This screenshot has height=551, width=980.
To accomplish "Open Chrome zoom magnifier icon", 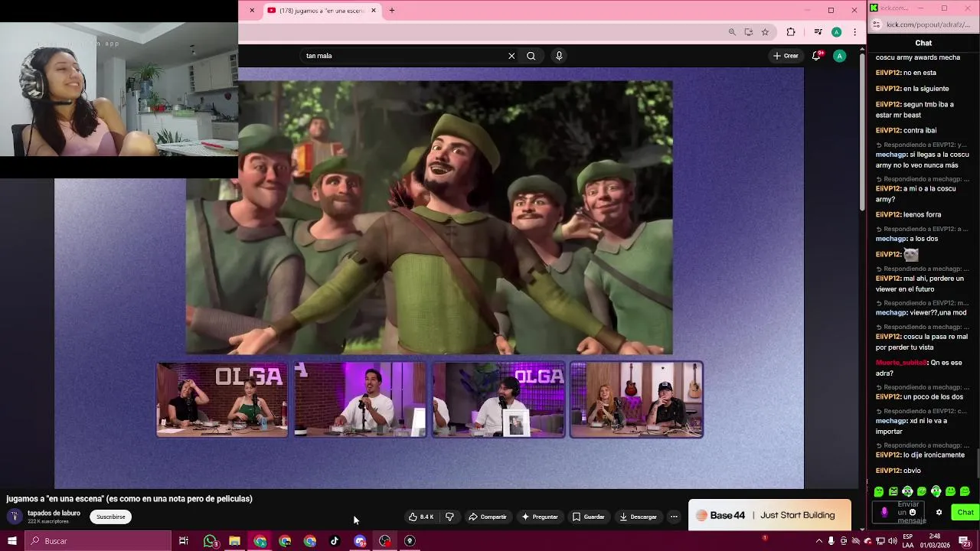I will [732, 32].
